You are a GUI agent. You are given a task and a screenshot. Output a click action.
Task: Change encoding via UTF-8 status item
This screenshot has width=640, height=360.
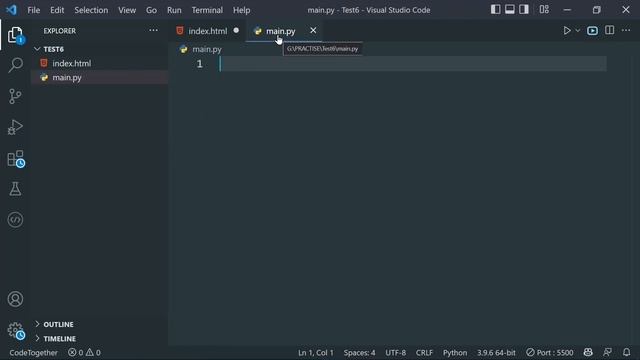396,353
